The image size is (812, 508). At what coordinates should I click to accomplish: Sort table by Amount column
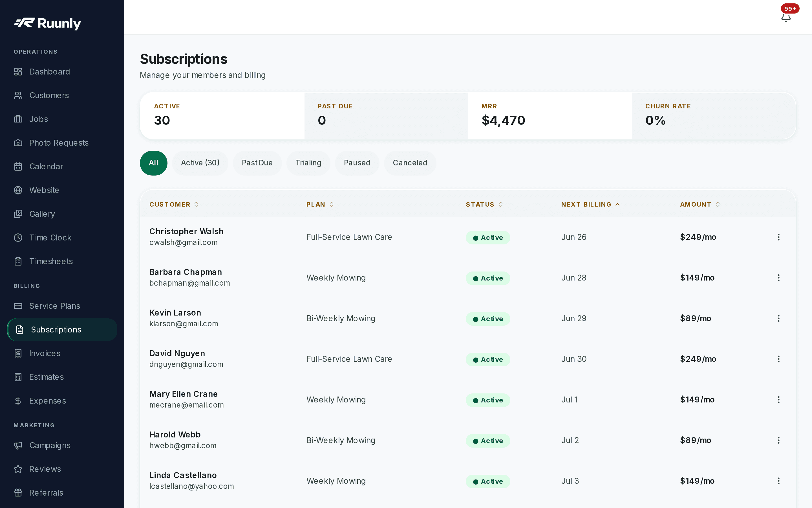(700, 204)
